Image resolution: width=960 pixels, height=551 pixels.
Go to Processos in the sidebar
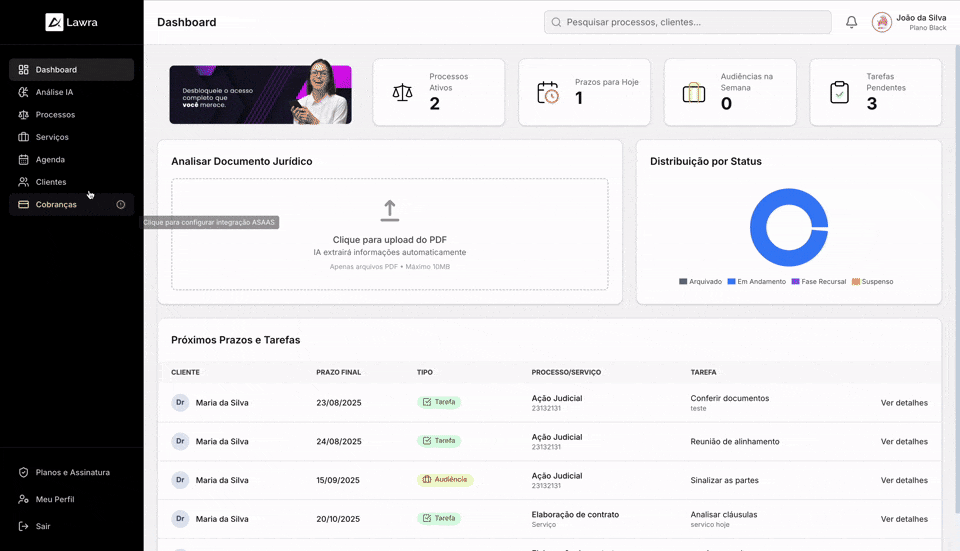tap(55, 115)
